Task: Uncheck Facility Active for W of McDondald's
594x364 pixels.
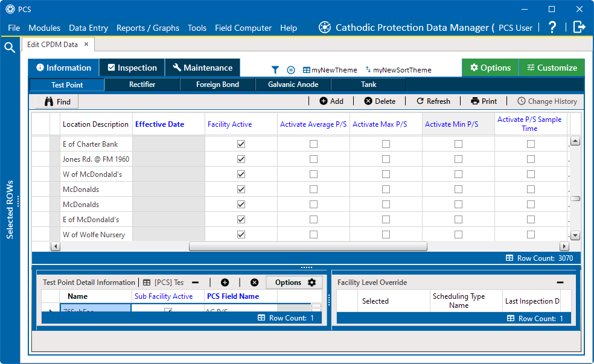Action: 241,174
